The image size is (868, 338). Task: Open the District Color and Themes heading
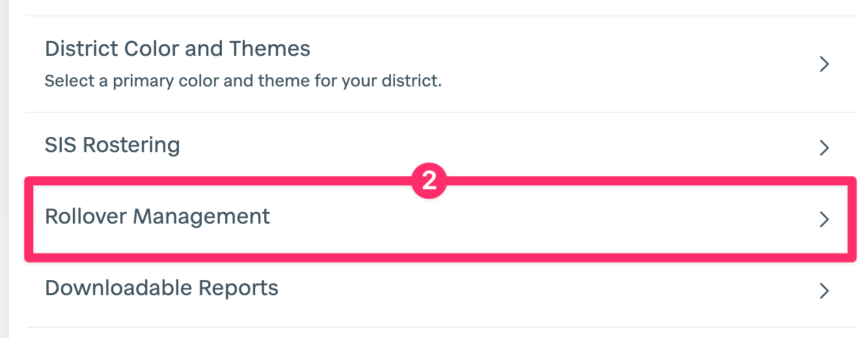[x=177, y=49]
